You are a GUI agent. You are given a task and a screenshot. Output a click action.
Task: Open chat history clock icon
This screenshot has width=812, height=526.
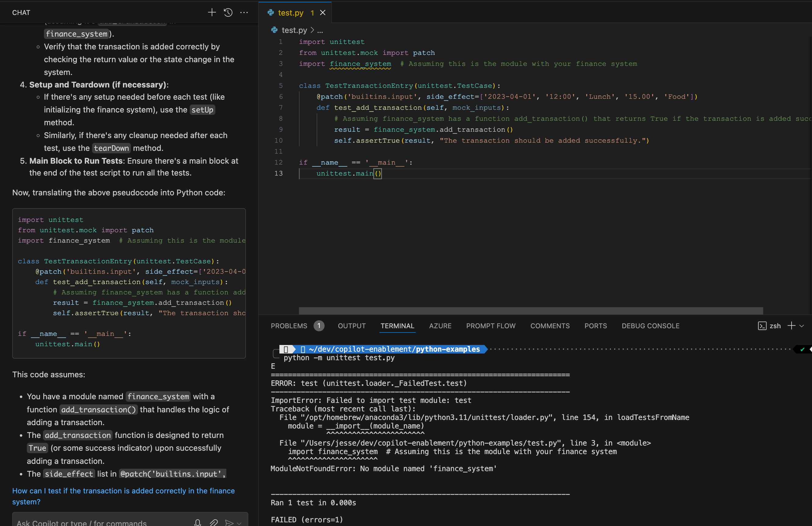228,12
